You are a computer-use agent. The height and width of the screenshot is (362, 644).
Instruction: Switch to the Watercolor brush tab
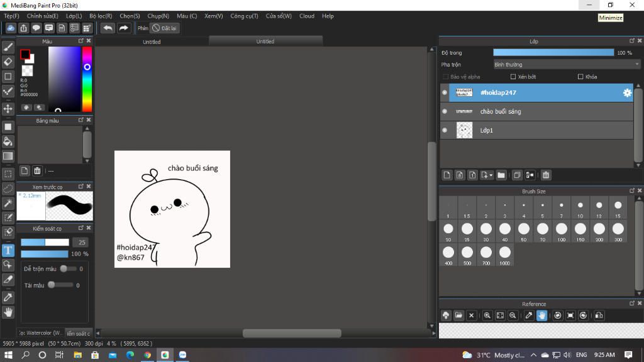click(x=41, y=333)
